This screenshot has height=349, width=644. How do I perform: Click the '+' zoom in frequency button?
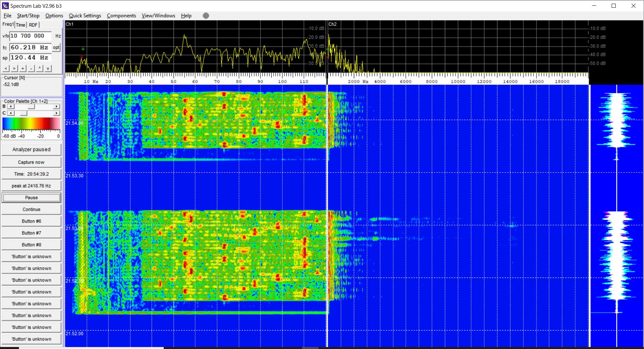(23, 68)
